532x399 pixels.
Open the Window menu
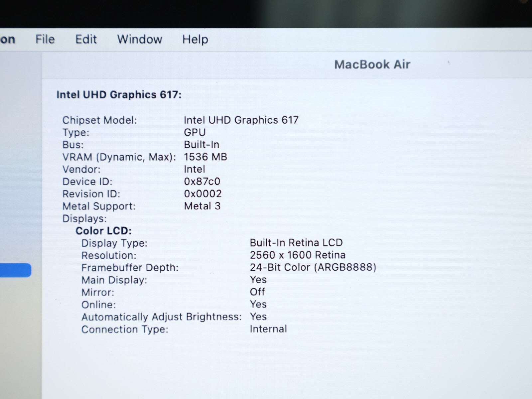pos(140,39)
